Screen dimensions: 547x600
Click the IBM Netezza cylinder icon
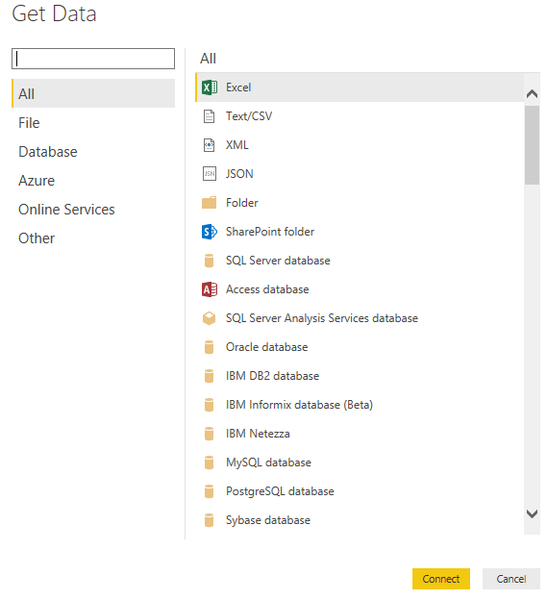click(x=209, y=434)
